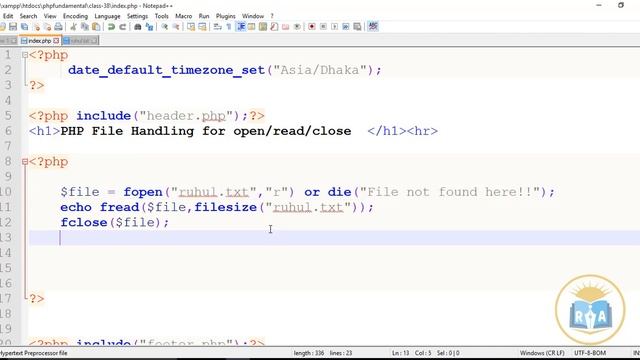Image resolution: width=640 pixels, height=360 pixels.
Task: Open the Tools menu
Action: (162, 16)
